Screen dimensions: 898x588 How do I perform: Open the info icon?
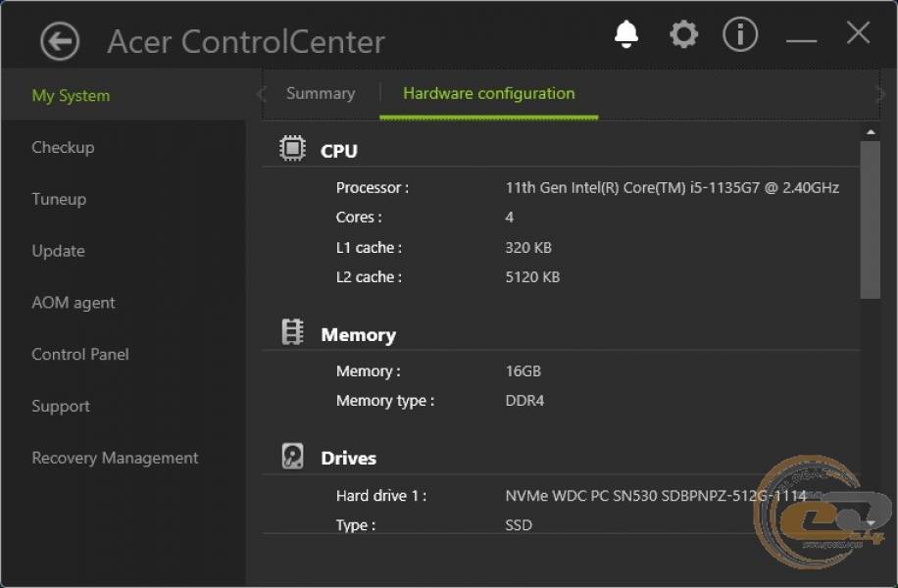pyautogui.click(x=740, y=34)
